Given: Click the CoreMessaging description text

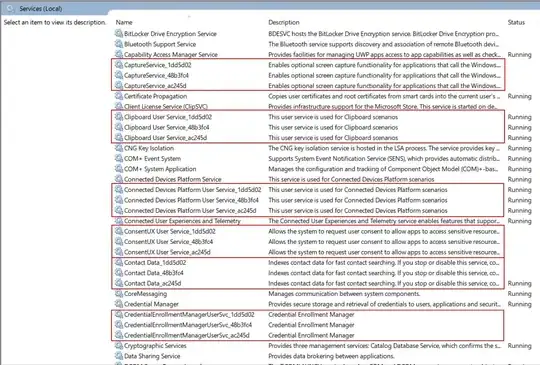Looking at the screenshot, I should tap(344, 294).
